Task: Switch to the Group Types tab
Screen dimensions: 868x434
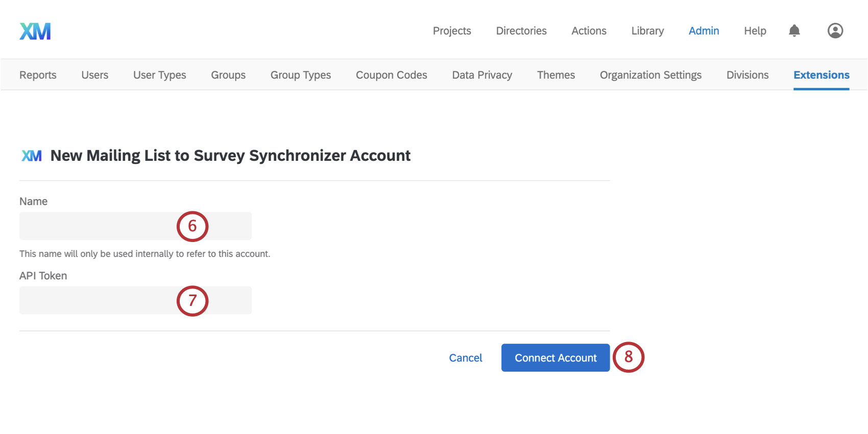Action: [301, 75]
